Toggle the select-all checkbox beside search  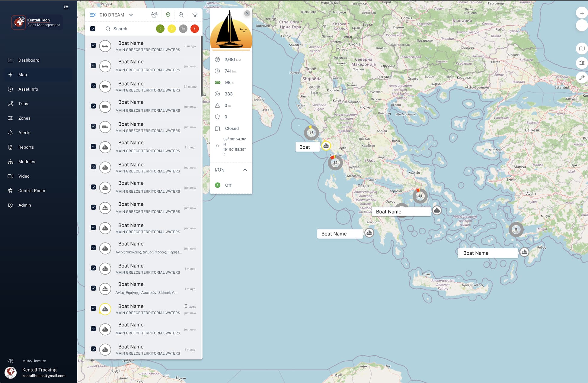point(93,29)
